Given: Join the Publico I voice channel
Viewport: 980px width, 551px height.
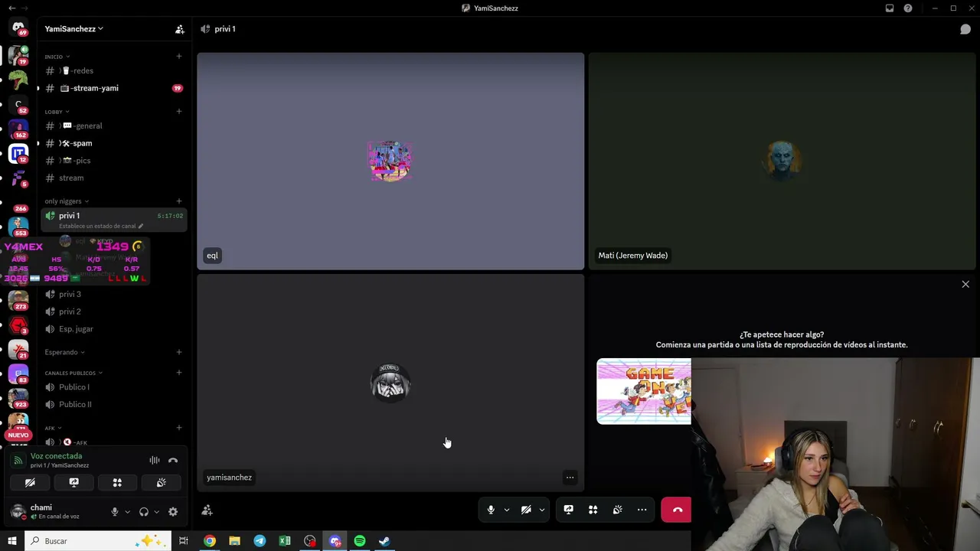Looking at the screenshot, I should click(113, 387).
